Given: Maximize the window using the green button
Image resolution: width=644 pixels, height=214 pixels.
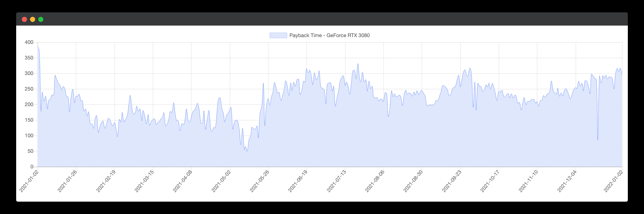Looking at the screenshot, I should (41, 19).
